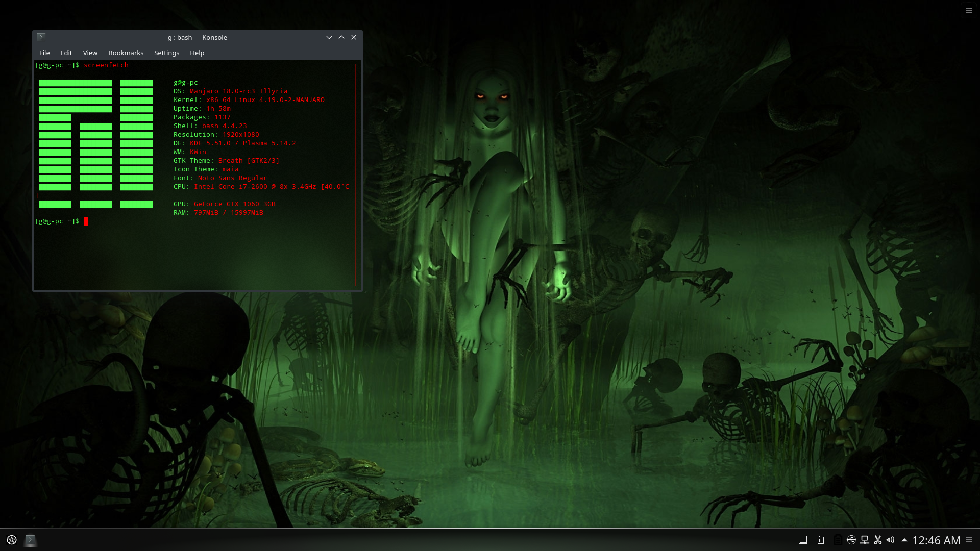This screenshot has width=980, height=551.
Task: Click the 'Font: Noto Sans Regular' line
Action: (x=220, y=178)
